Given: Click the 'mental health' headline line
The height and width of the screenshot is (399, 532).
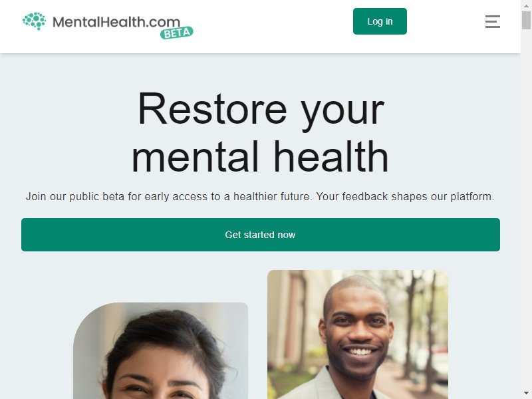Looking at the screenshot, I should click(260, 157).
